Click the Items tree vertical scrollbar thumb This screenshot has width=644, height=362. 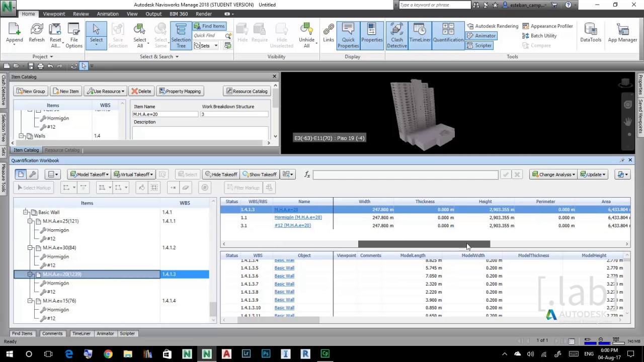tap(213, 309)
